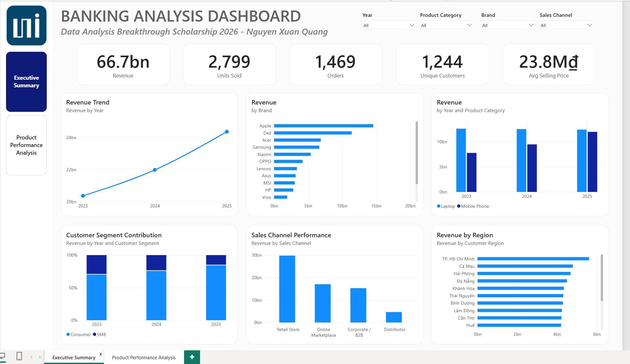This screenshot has width=630, height=364.
Task: Click the Consumer legend color marker
Action: [x=68, y=334]
